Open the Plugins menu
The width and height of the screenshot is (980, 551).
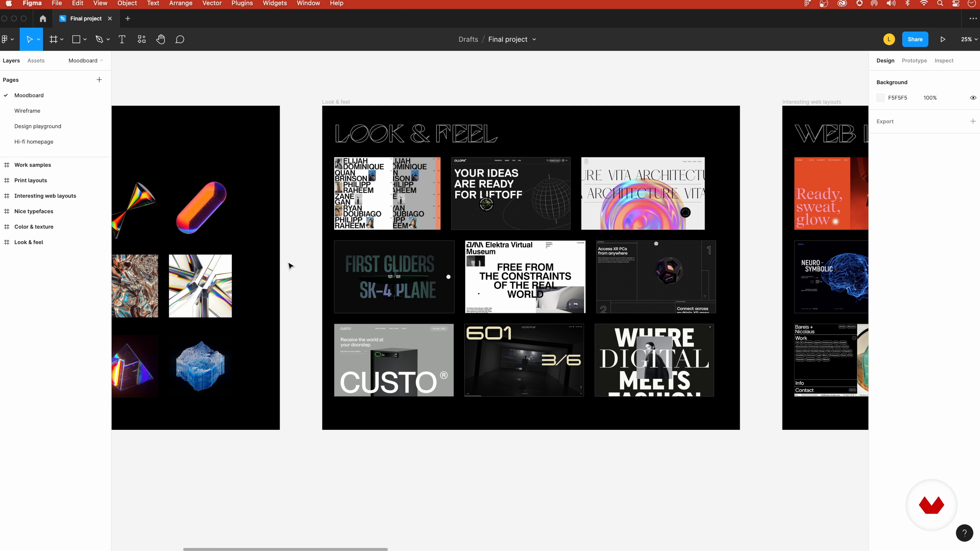point(242,3)
